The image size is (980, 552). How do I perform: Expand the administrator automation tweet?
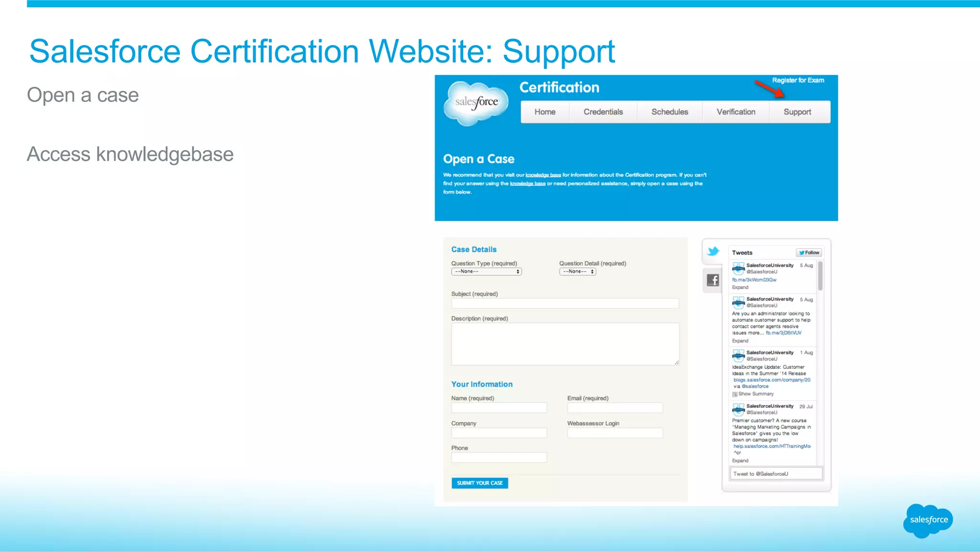point(740,341)
